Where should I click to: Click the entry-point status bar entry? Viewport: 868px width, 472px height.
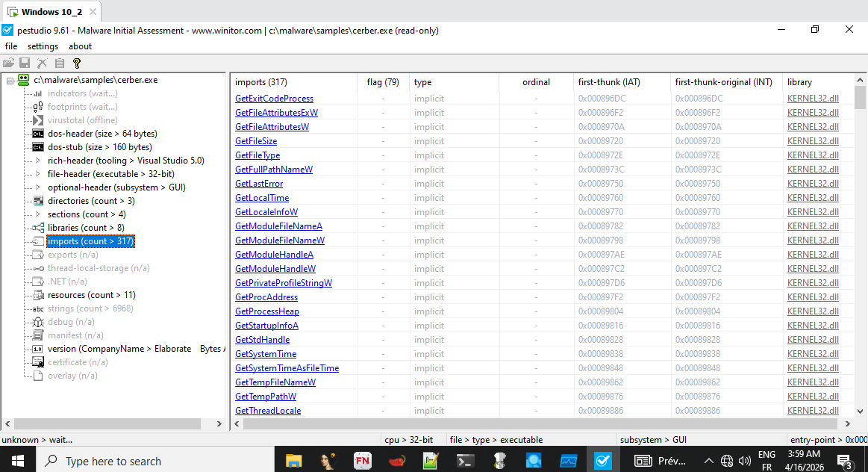pyautogui.click(x=828, y=440)
